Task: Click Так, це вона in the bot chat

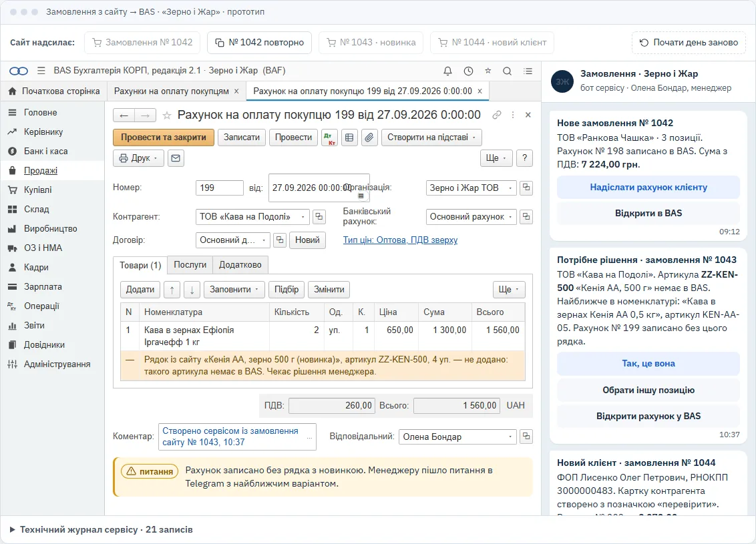Action: [x=648, y=364]
